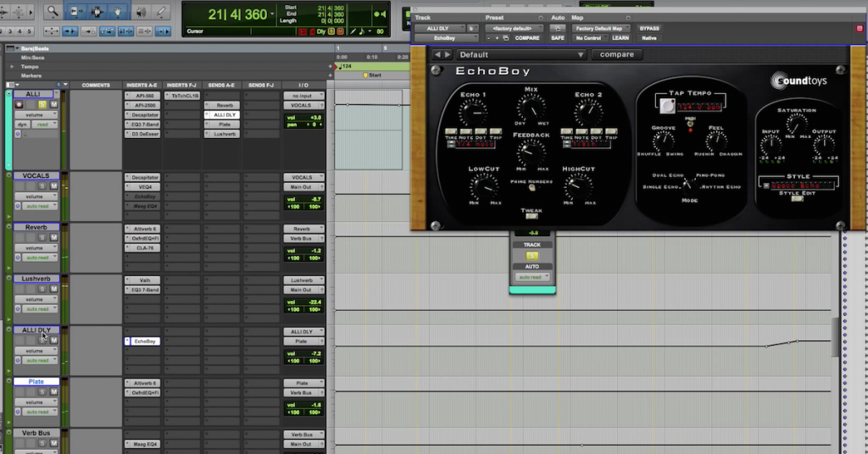Click the plugin settings copy icon beside COMPARE
Screen dimensions: 868x454
click(x=505, y=38)
